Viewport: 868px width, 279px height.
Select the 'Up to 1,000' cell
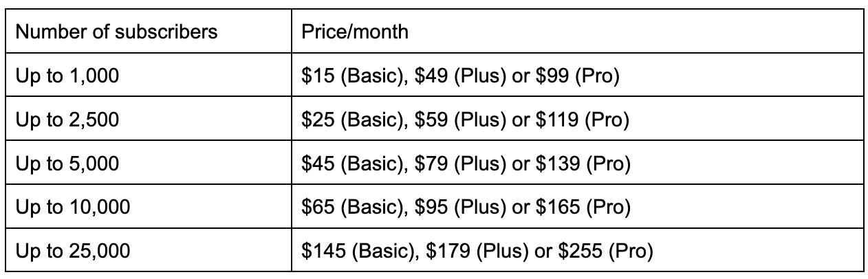67,76
